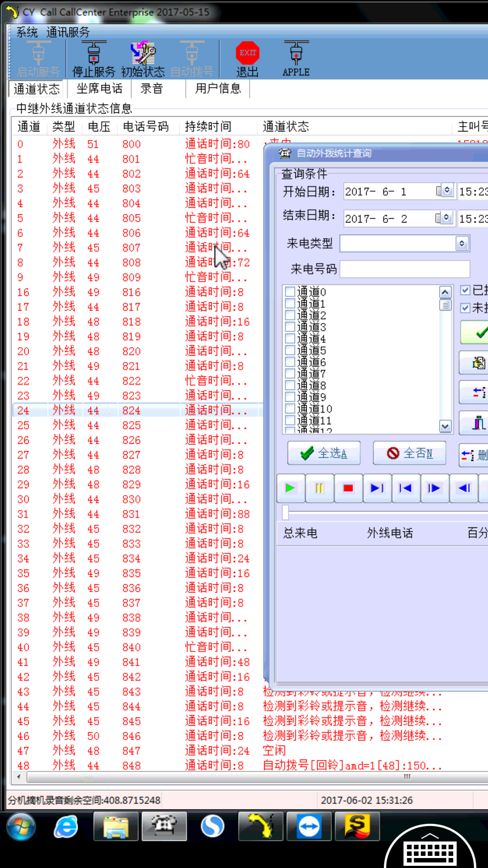Open the 来电类型 dropdown
Image resolution: width=488 pixels, height=868 pixels.
[462, 243]
